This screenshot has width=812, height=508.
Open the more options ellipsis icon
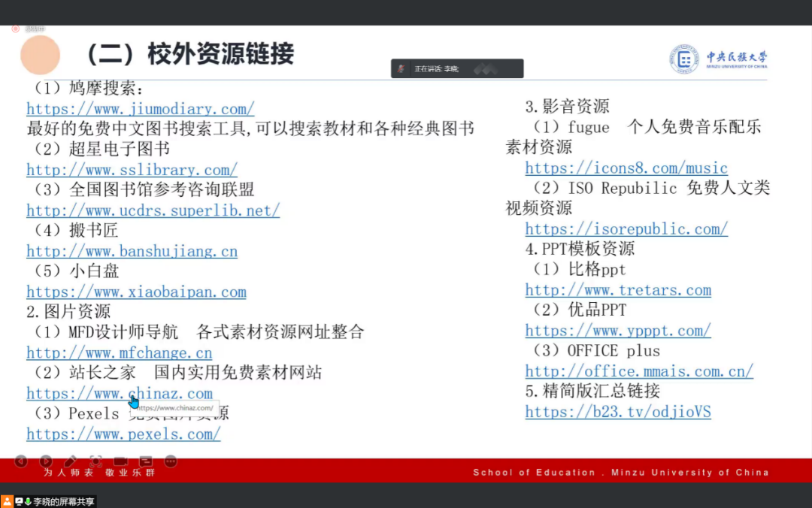[171, 461]
